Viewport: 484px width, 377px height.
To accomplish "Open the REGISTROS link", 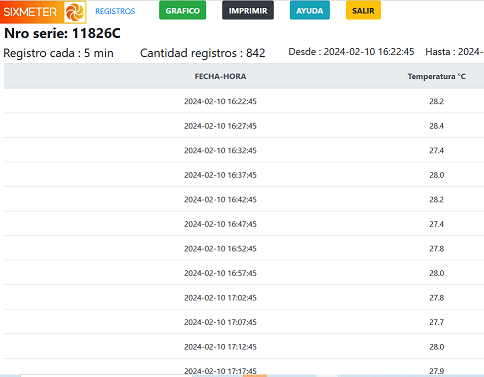I will [x=115, y=11].
